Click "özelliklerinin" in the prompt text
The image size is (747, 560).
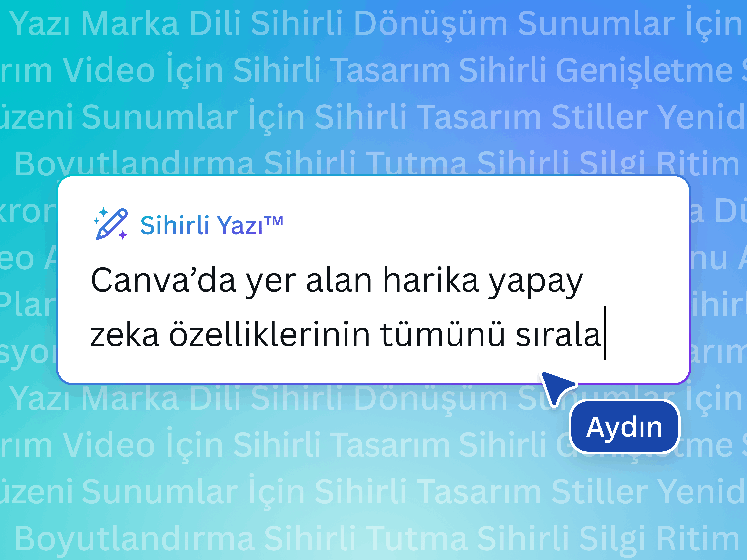pos(269,334)
